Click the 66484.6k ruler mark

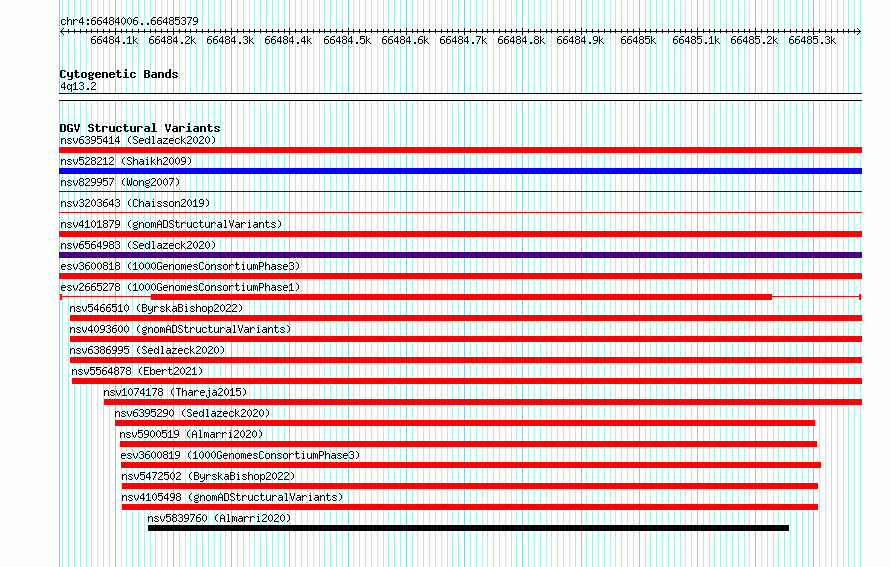405,40
